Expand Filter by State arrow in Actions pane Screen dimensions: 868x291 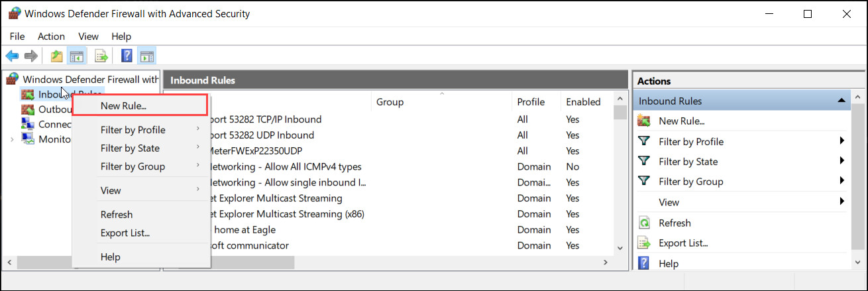click(x=841, y=161)
